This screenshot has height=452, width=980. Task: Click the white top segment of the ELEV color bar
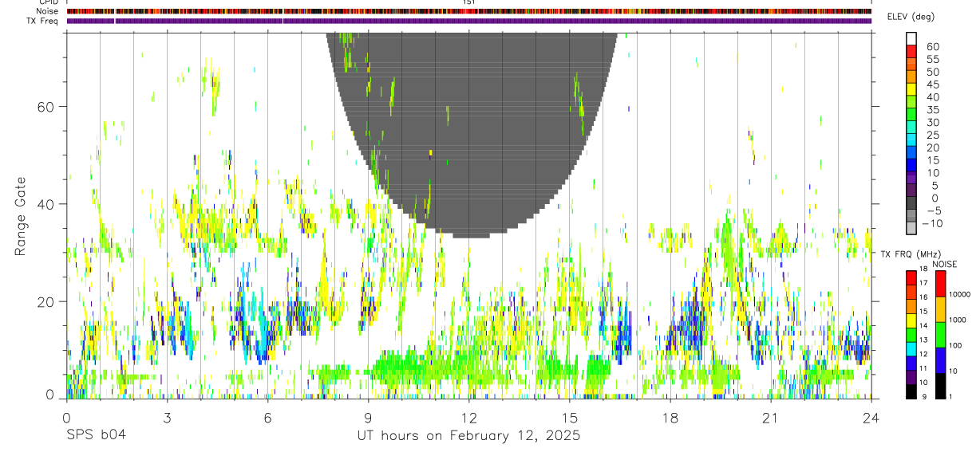click(x=911, y=39)
